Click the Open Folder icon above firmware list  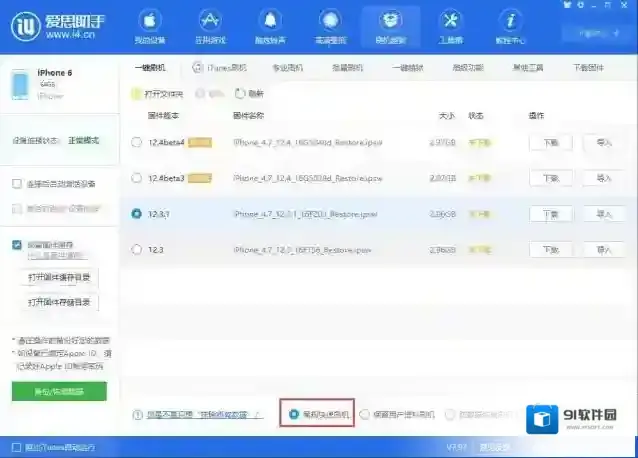coord(138,93)
